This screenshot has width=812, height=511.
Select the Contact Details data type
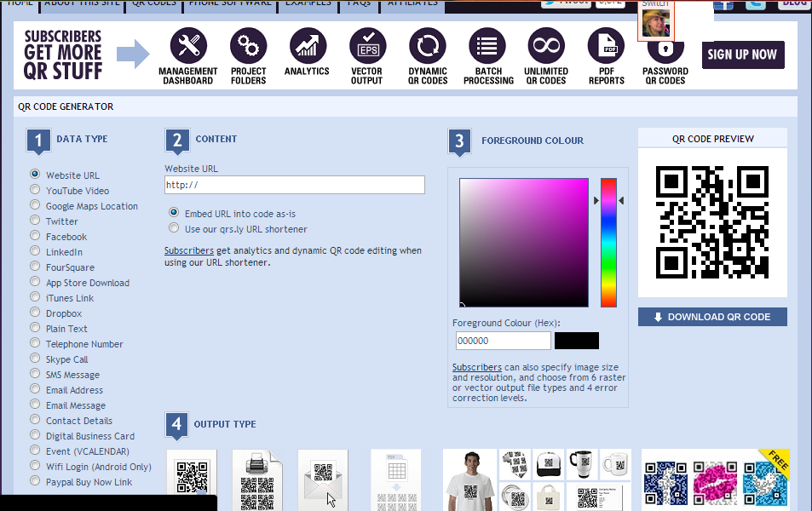35,419
